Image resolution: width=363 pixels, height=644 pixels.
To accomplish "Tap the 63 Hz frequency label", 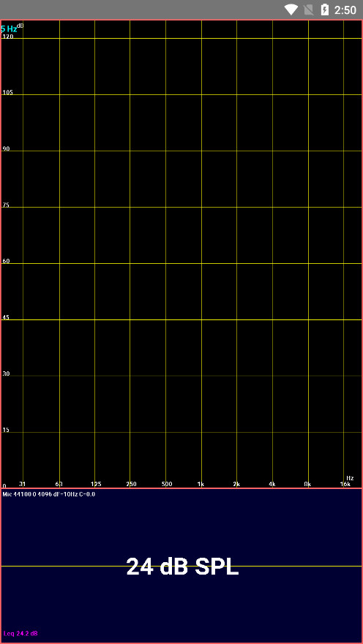I will point(59,484).
